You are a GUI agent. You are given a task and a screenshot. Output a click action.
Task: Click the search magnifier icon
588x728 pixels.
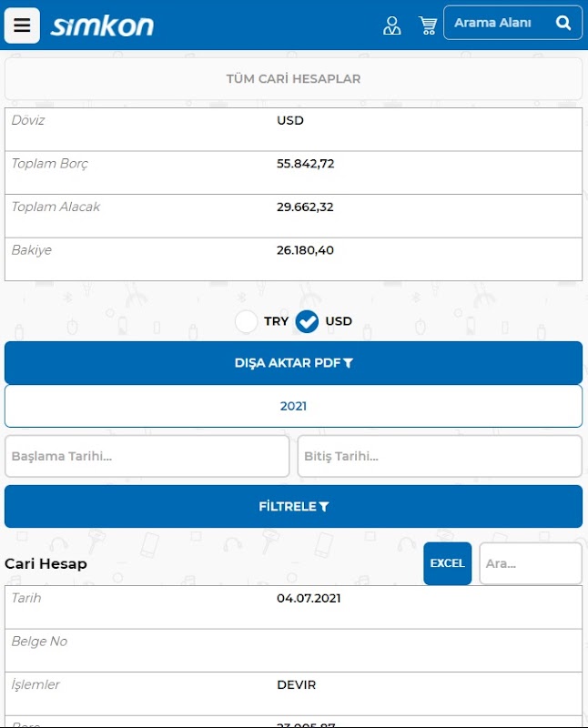(x=563, y=23)
